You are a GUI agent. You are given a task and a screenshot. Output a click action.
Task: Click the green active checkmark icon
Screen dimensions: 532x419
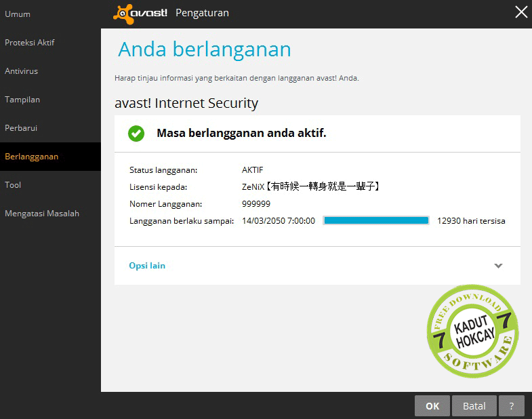coord(136,134)
